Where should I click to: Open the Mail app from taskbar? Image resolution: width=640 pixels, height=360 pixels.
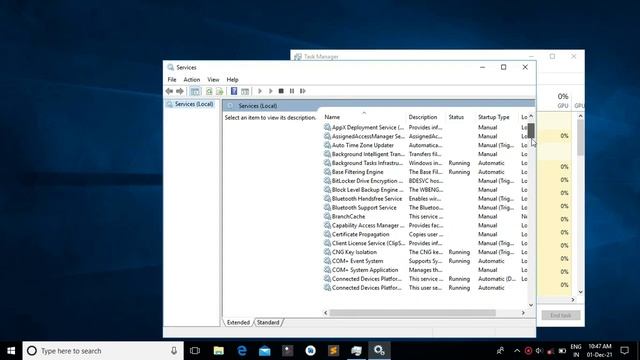coord(264,351)
